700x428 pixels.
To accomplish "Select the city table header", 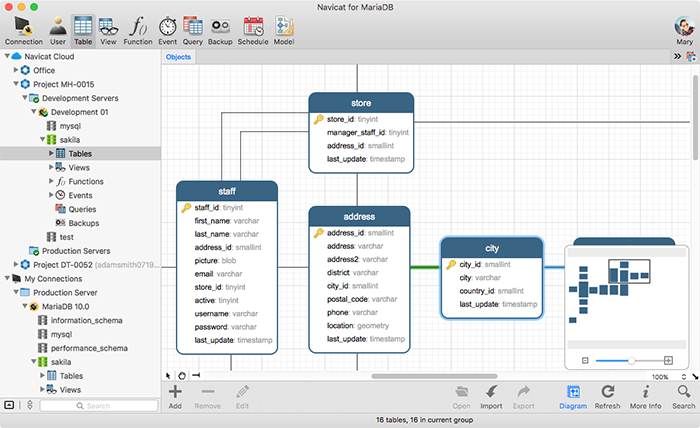I will tap(492, 248).
